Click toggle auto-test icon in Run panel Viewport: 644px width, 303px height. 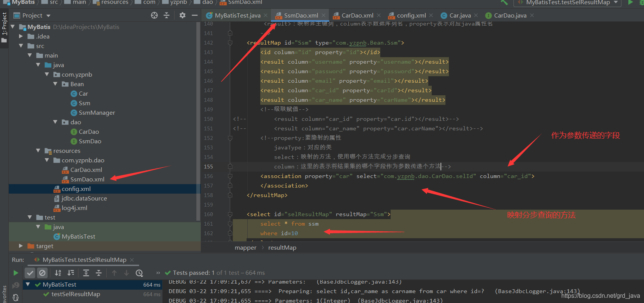tap(16, 298)
